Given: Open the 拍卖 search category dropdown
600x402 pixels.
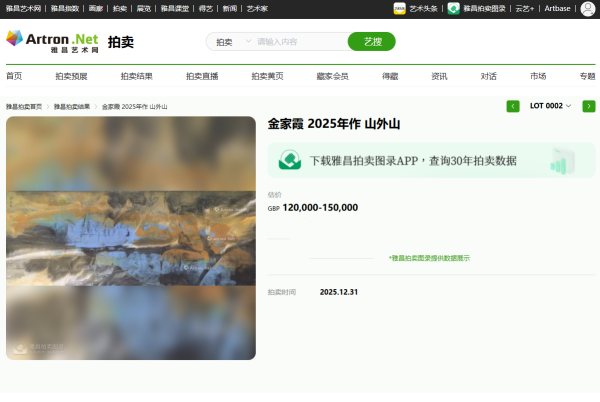Looking at the screenshot, I should click(233, 42).
